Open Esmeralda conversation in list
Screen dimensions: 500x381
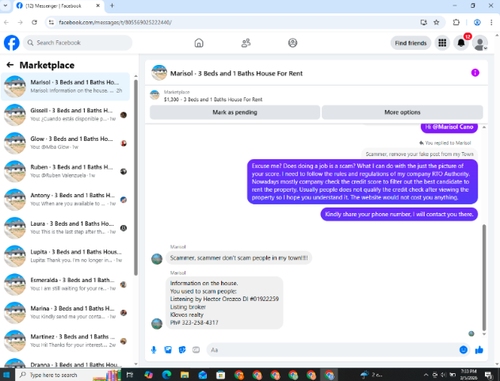(x=65, y=284)
